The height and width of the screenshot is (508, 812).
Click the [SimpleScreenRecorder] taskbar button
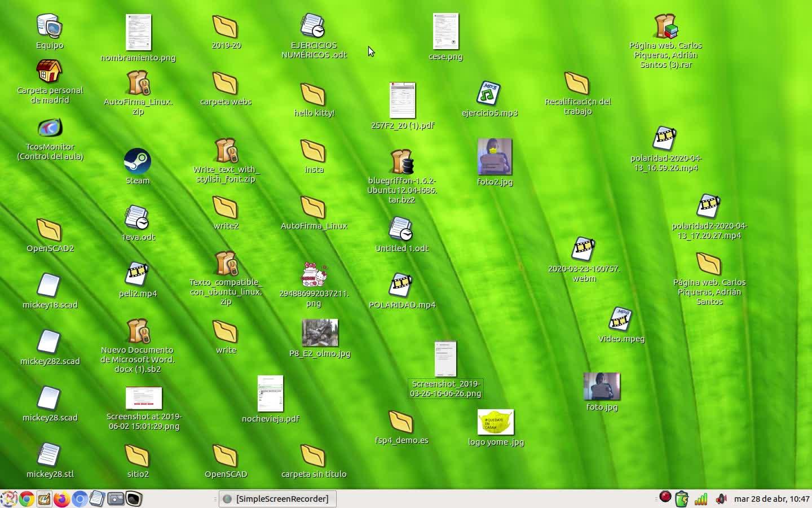coord(277,499)
